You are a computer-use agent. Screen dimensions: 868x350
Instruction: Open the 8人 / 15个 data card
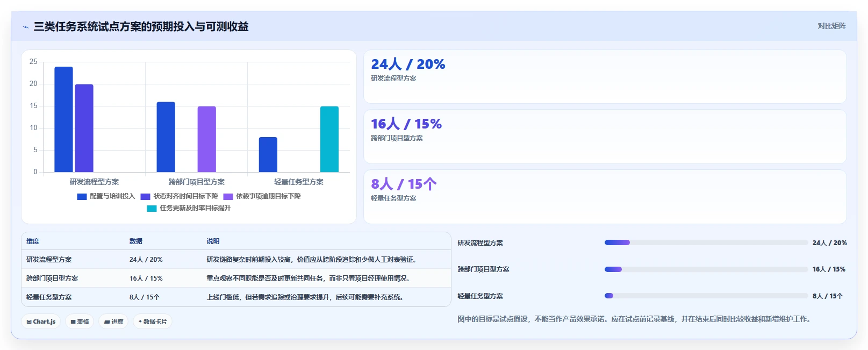(x=605, y=197)
